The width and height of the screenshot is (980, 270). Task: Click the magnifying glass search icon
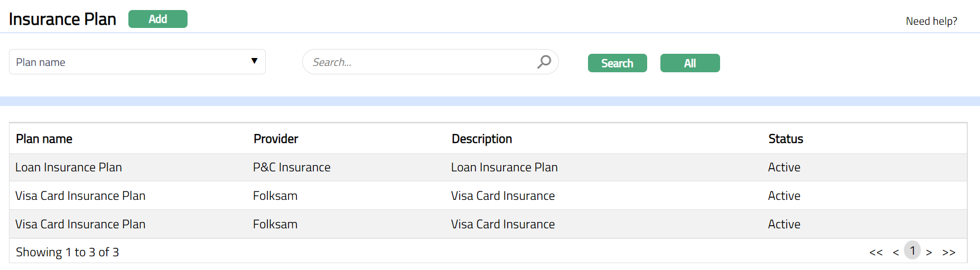[x=544, y=62]
